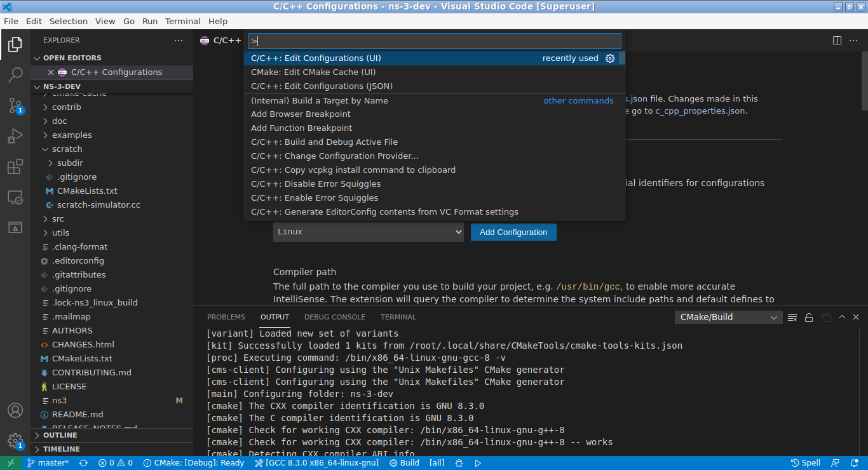
Task: Open the Remote Explorer view
Action: coord(15,197)
